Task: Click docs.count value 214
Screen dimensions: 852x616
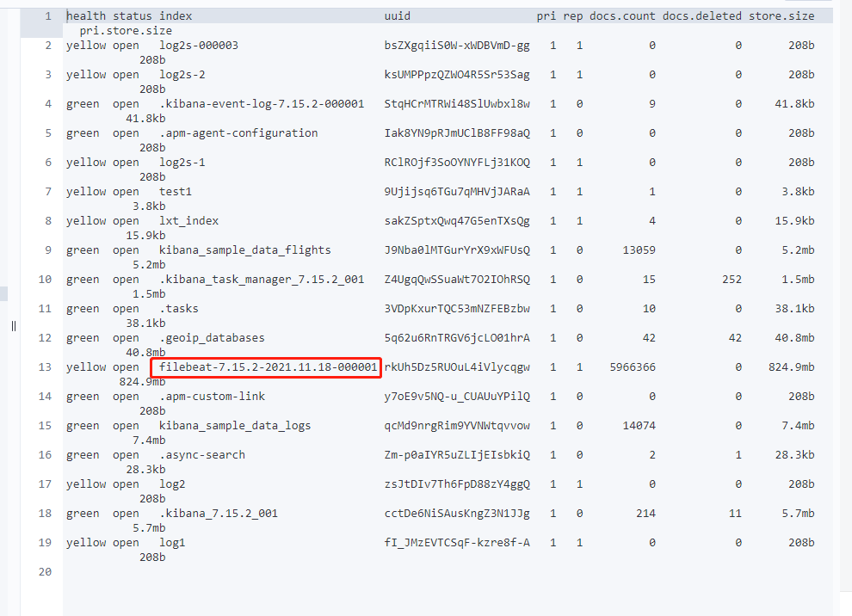Action: click(646, 514)
